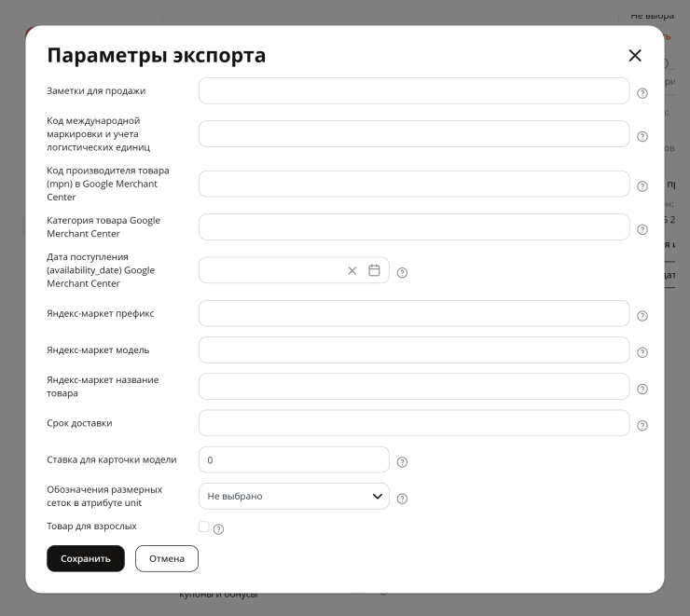The height and width of the screenshot is (616, 690).
Task: Show help for Категория товара Google Merchant Center
Action: tap(642, 229)
